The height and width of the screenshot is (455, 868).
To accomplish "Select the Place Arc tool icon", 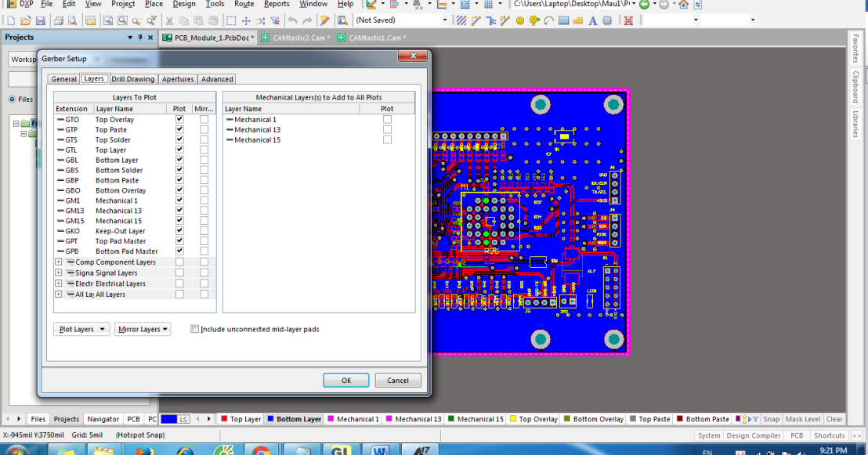I will (x=548, y=20).
